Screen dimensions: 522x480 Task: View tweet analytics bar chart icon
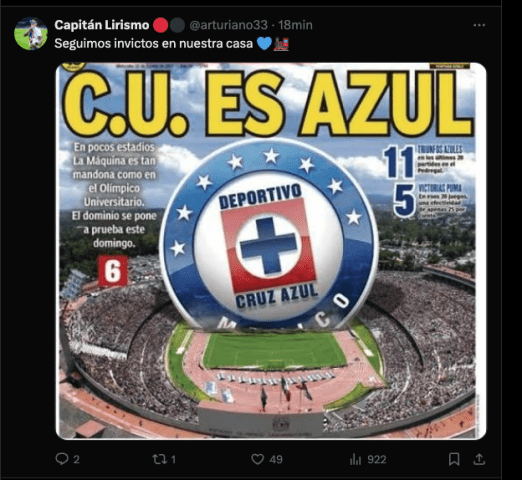pos(355,460)
